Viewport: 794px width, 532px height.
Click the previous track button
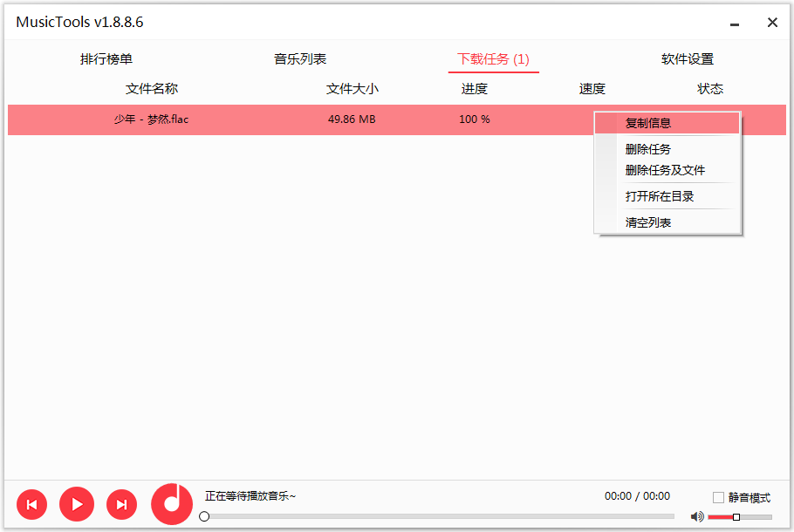click(31, 504)
